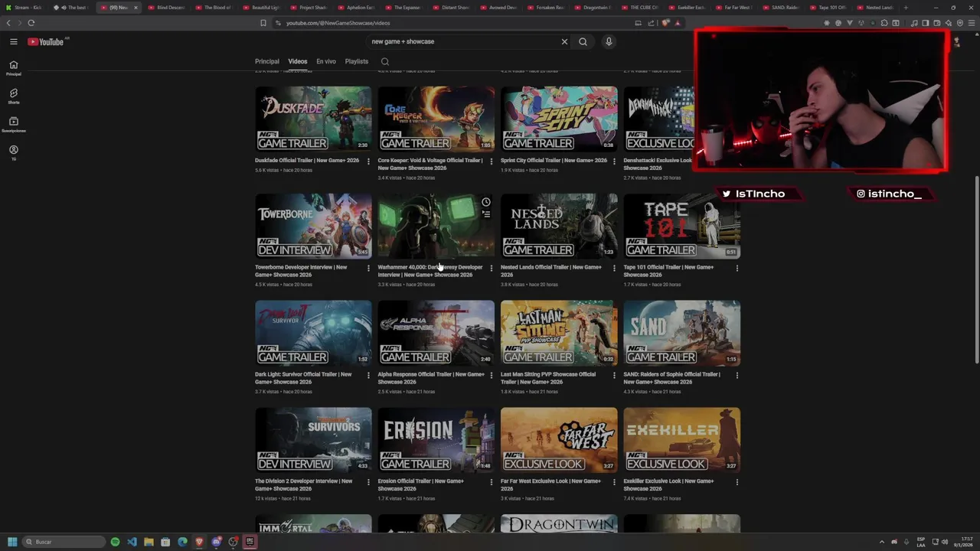Image resolution: width=980 pixels, height=551 pixels.
Task: Add Warhammer video to Watch Later clock
Action: 486,202
